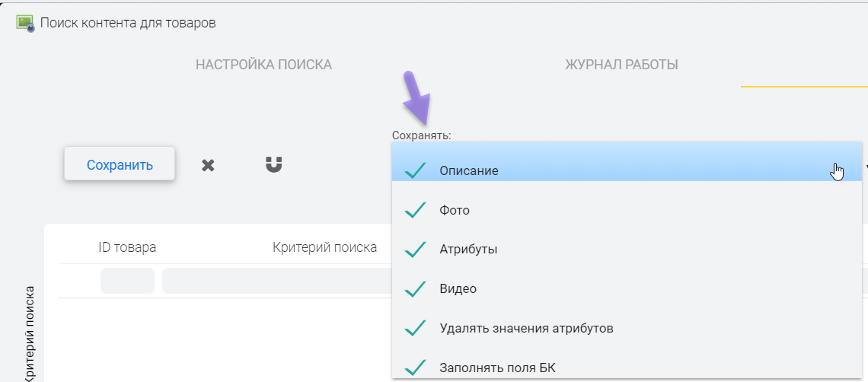Uncheck the Описание option

(x=468, y=170)
